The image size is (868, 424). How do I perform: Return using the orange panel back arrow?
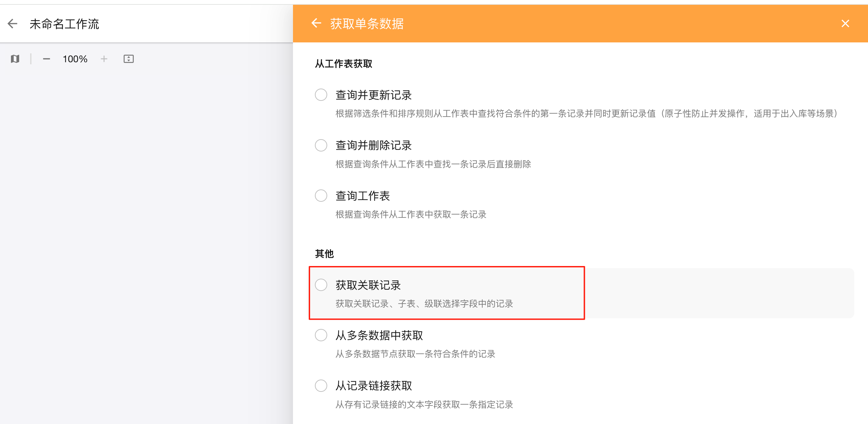point(316,23)
